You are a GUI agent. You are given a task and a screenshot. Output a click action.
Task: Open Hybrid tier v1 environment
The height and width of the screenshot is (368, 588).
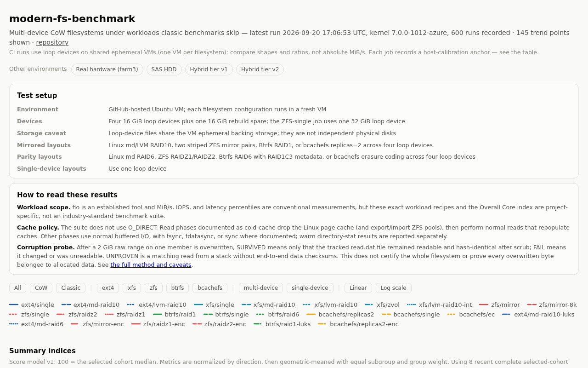point(209,69)
